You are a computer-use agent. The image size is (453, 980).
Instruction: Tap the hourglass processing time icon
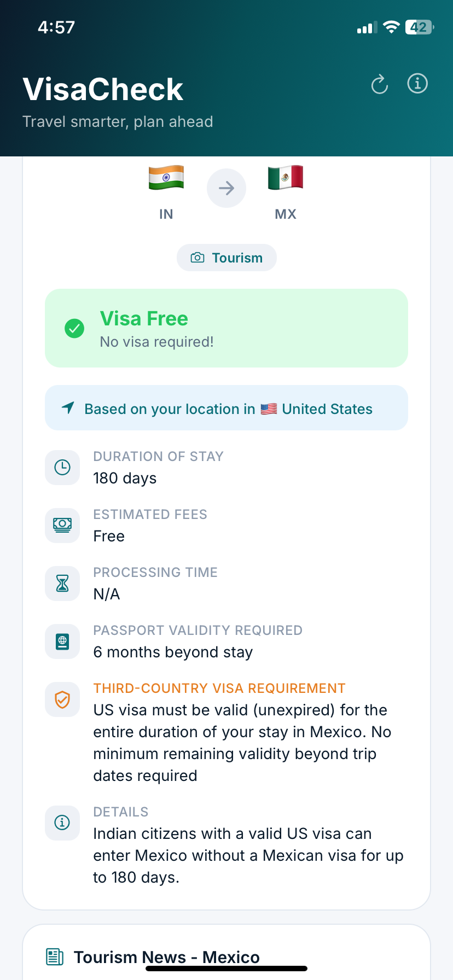pyautogui.click(x=62, y=583)
